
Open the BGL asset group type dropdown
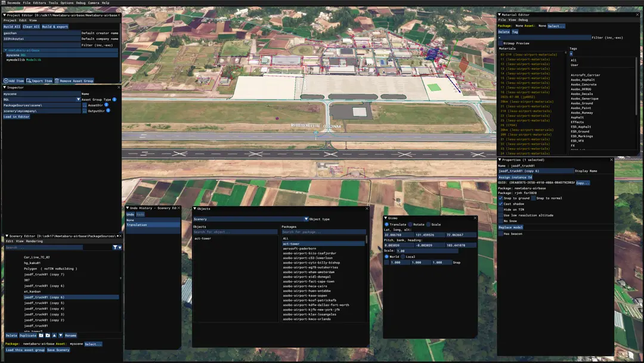(x=78, y=100)
